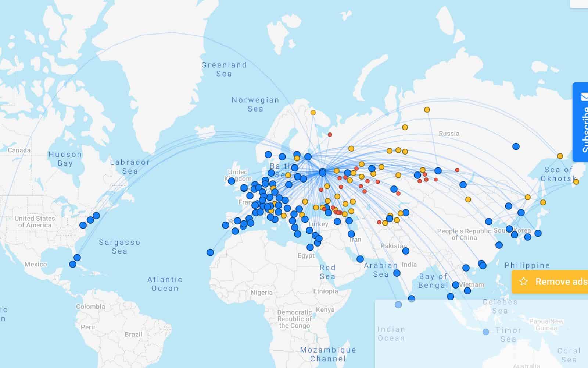
Task: Select blue marker with line to northern Siberia
Action: 438,171
